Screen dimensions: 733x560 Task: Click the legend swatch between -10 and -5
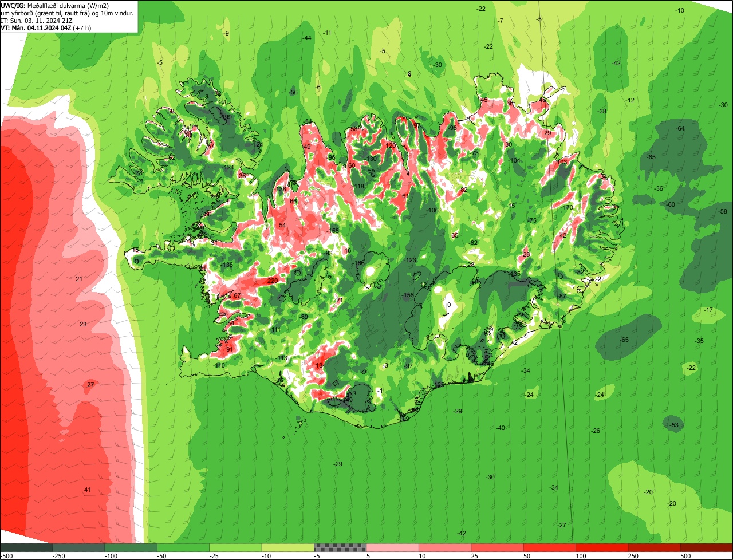coord(288,547)
